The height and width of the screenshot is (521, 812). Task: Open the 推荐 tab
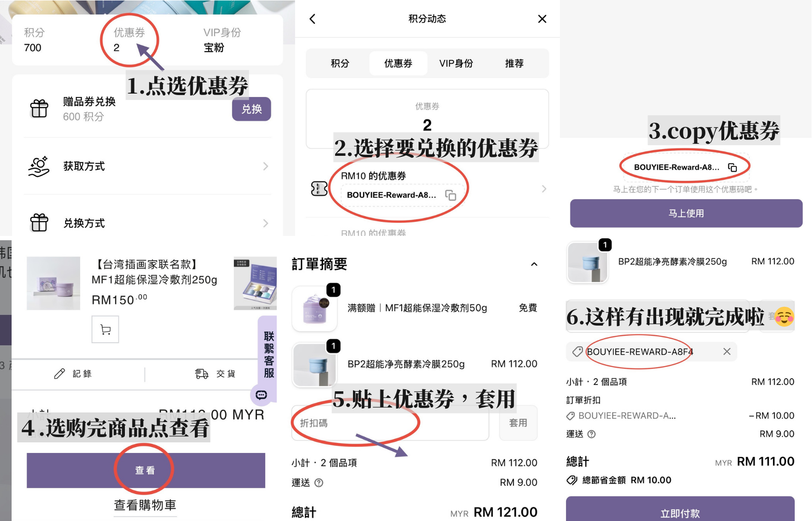coord(514,63)
